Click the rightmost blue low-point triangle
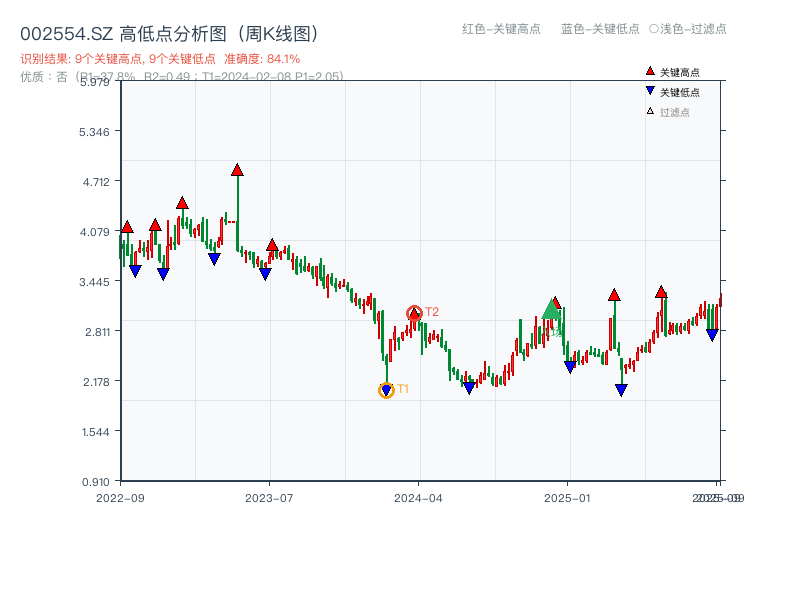 click(712, 335)
